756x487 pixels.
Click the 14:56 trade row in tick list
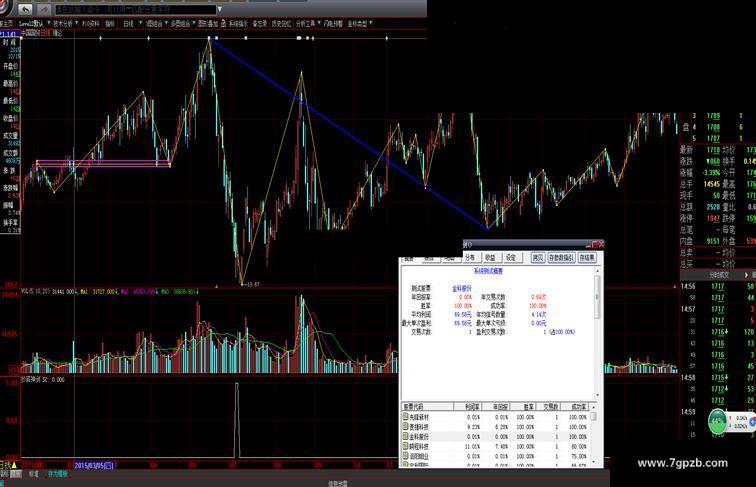717,286
